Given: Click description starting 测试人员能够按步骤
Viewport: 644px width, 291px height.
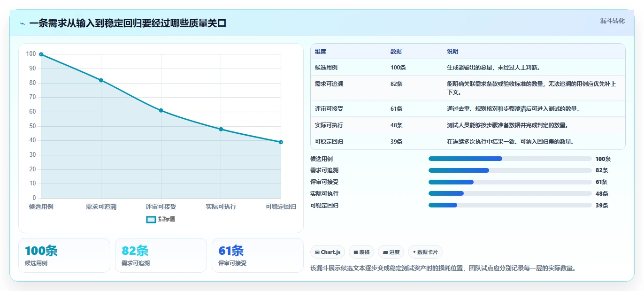Looking at the screenshot, I should click(x=508, y=125).
